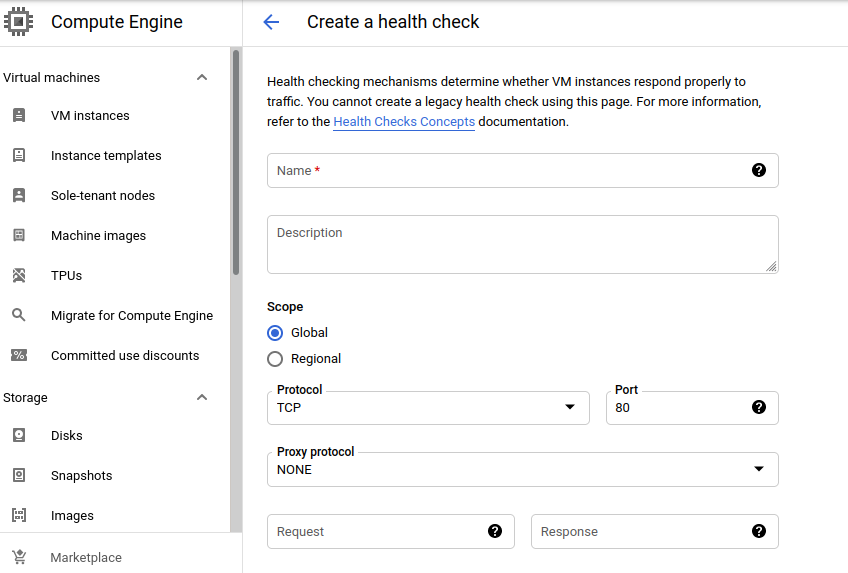This screenshot has width=848, height=573.
Task: Click the VM instances icon
Action: pos(19,115)
